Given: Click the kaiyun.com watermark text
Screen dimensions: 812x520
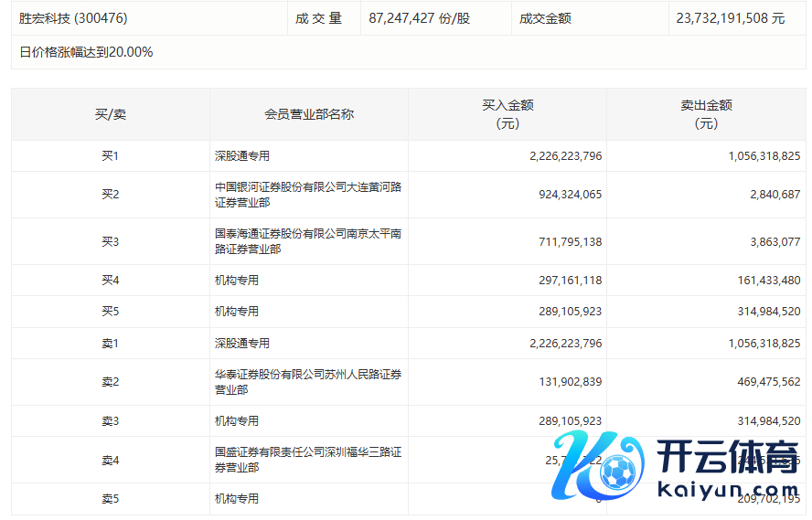Looking at the screenshot, I should pyautogui.click(x=728, y=492).
